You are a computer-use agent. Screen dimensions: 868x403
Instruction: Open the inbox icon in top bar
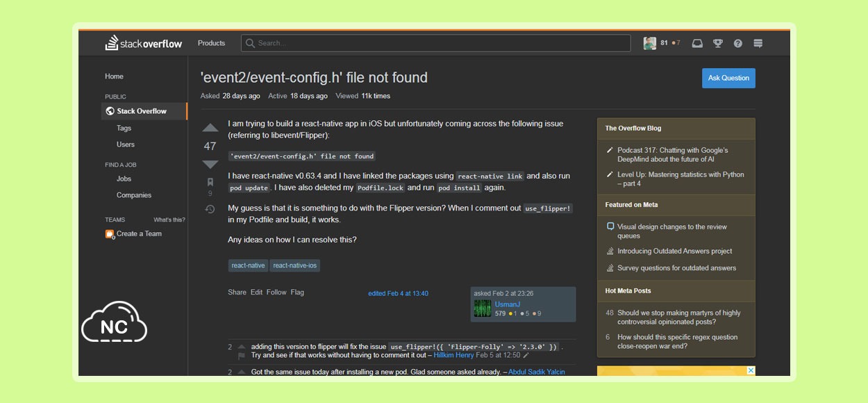697,43
